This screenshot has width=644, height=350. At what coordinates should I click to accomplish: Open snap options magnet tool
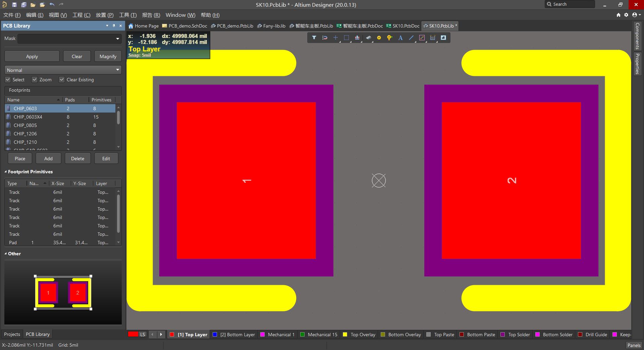pyautogui.click(x=325, y=38)
